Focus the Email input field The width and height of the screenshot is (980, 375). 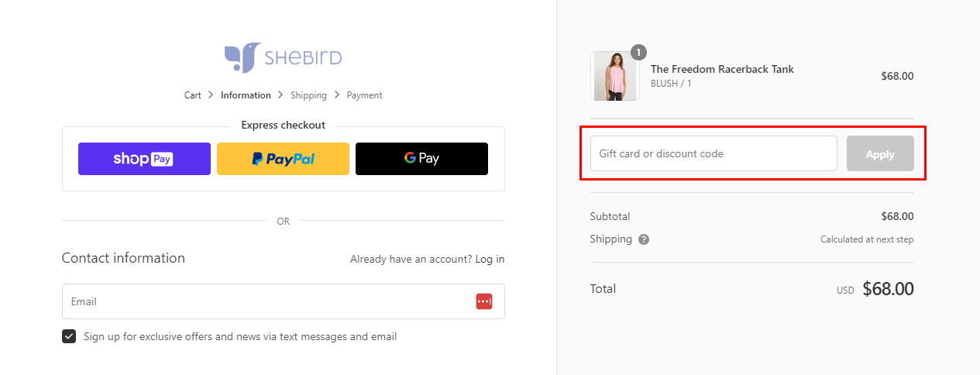tap(284, 301)
